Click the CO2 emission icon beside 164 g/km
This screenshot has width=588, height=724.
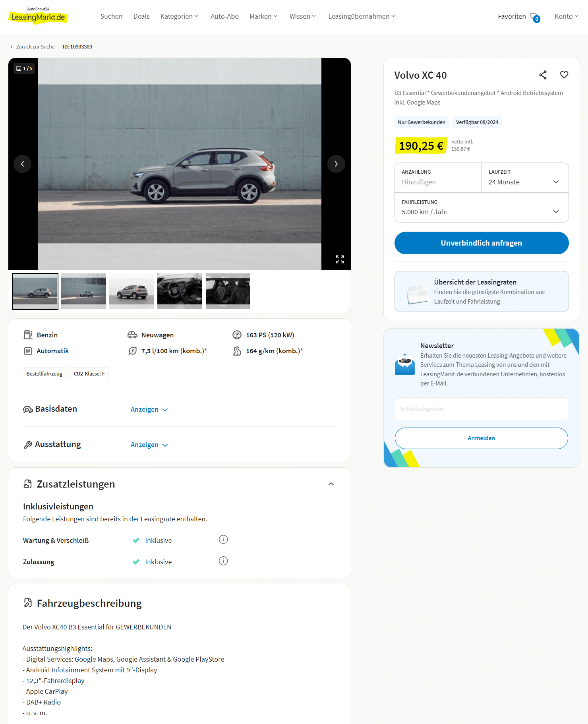[237, 351]
